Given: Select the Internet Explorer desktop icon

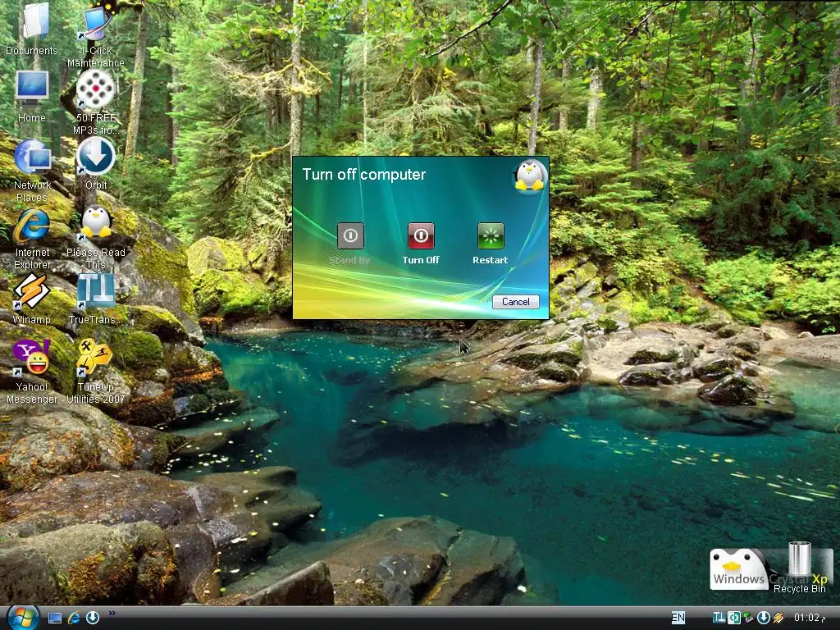Looking at the screenshot, I should click(x=32, y=239).
